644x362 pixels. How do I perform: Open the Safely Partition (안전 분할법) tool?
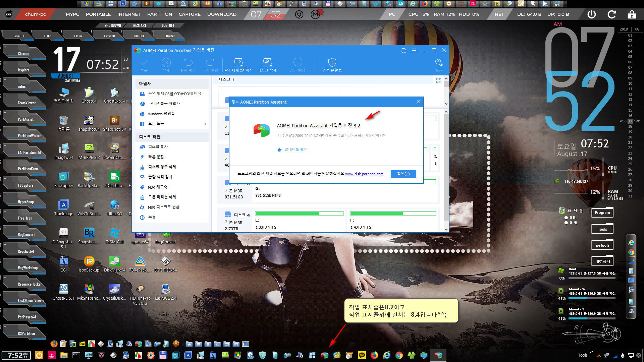332,65
